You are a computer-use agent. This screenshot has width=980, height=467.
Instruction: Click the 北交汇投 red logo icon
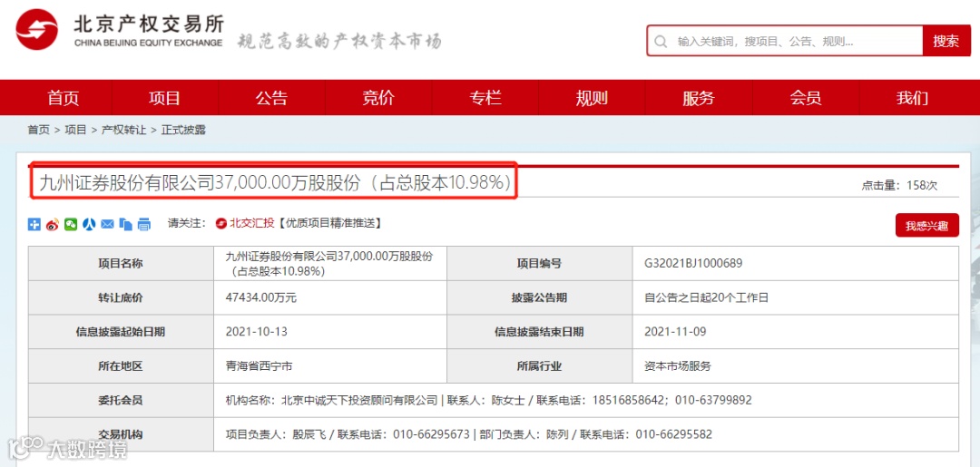pos(220,223)
